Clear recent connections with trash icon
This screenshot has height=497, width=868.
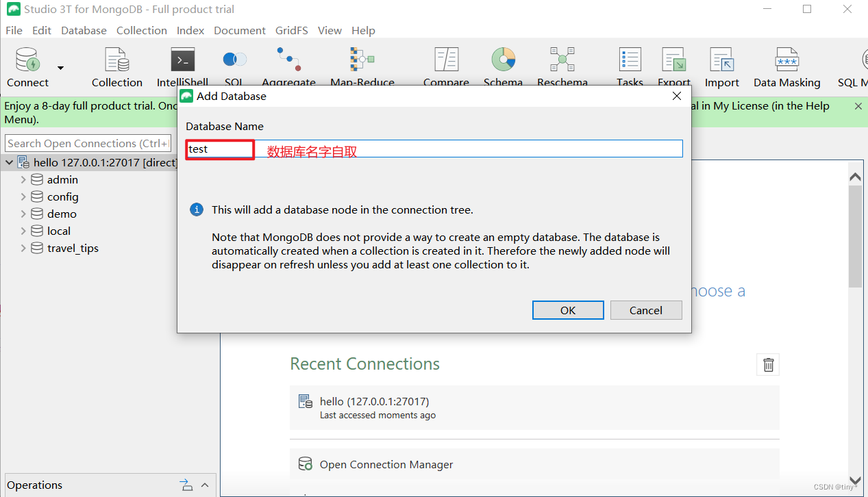[768, 365]
